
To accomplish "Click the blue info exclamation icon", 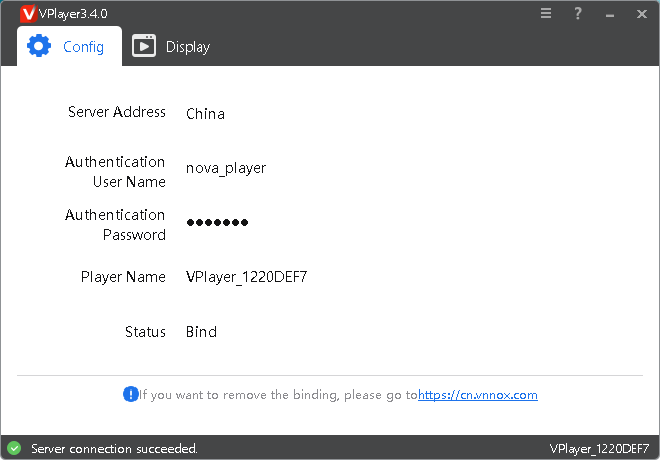I will [130, 394].
